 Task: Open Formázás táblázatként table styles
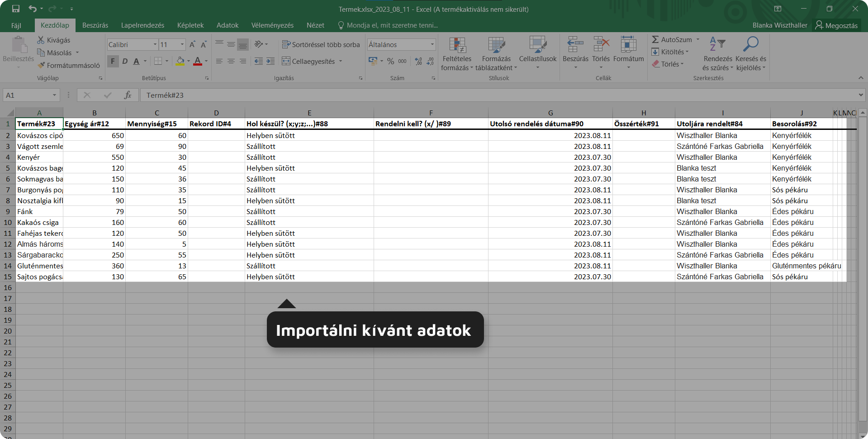point(496,54)
